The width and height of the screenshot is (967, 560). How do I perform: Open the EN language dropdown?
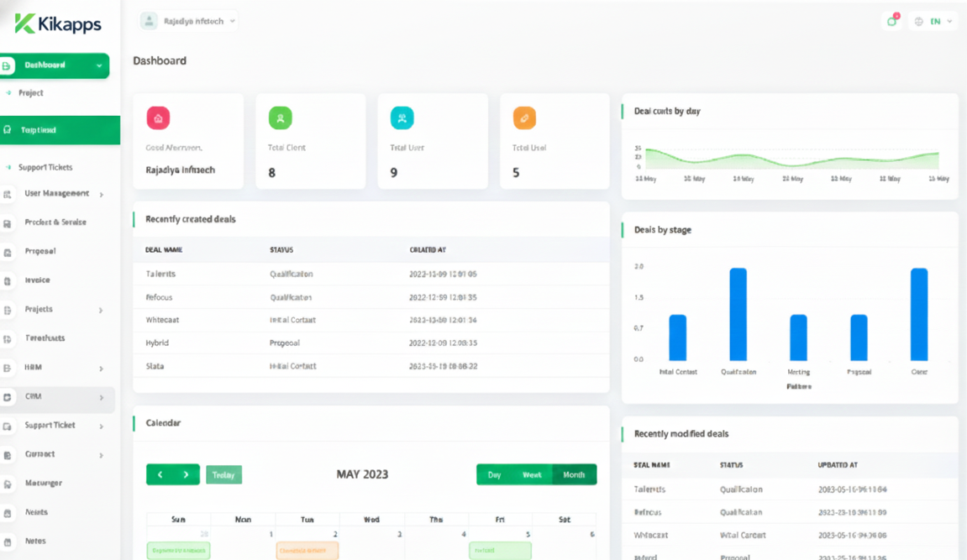click(x=933, y=22)
